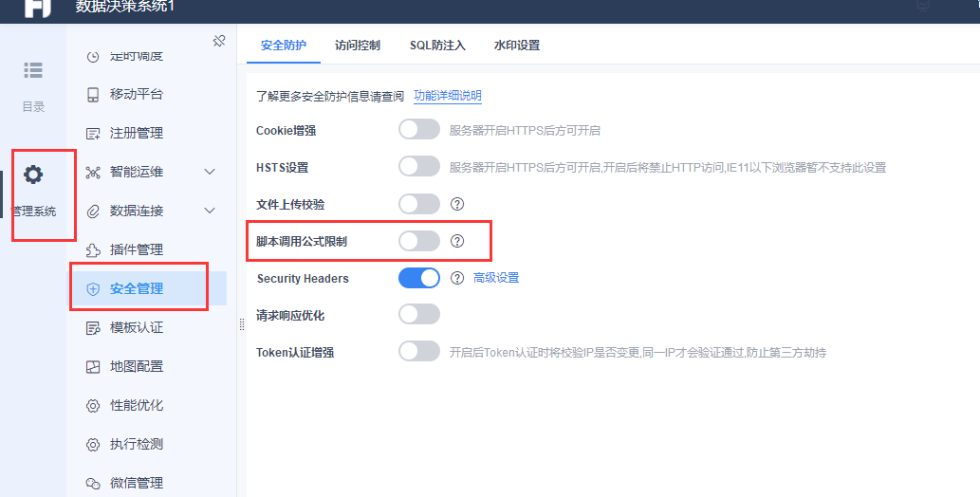
Task: Open the 功能详细说明 link
Action: pyautogui.click(x=448, y=96)
